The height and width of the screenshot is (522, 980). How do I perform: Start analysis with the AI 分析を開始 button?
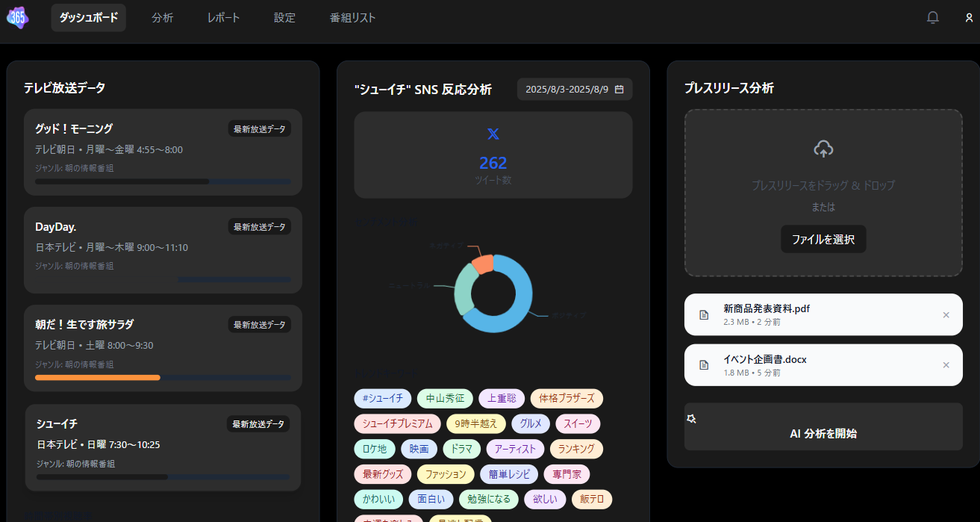point(823,426)
